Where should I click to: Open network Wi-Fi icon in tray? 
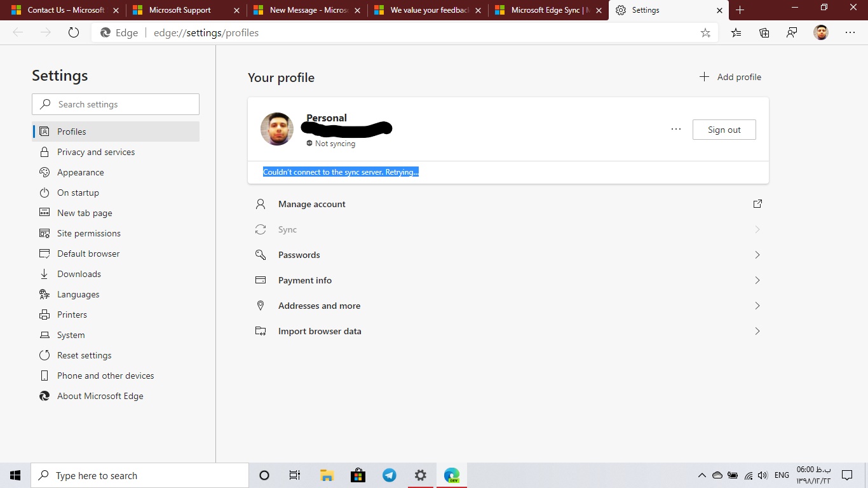748,475
